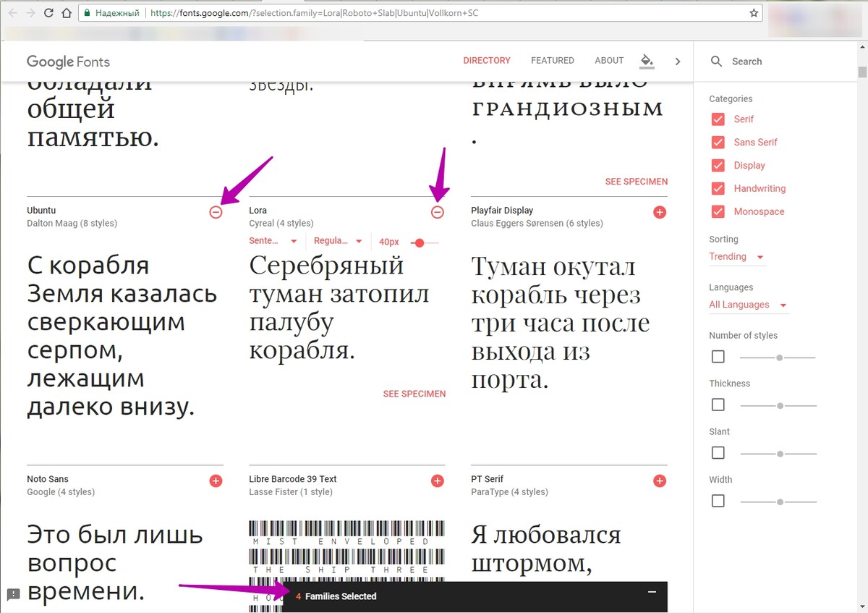This screenshot has height=613, width=868.
Task: Go forward in browser
Action: 31,13
